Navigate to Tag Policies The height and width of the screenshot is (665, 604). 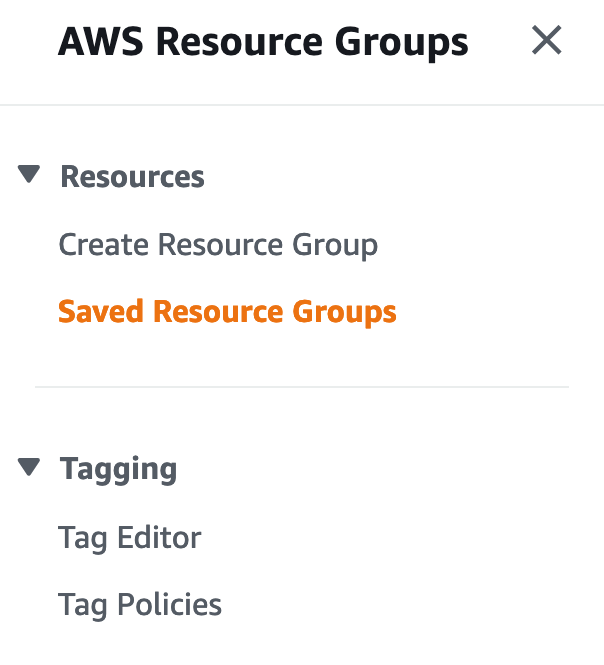[140, 605]
